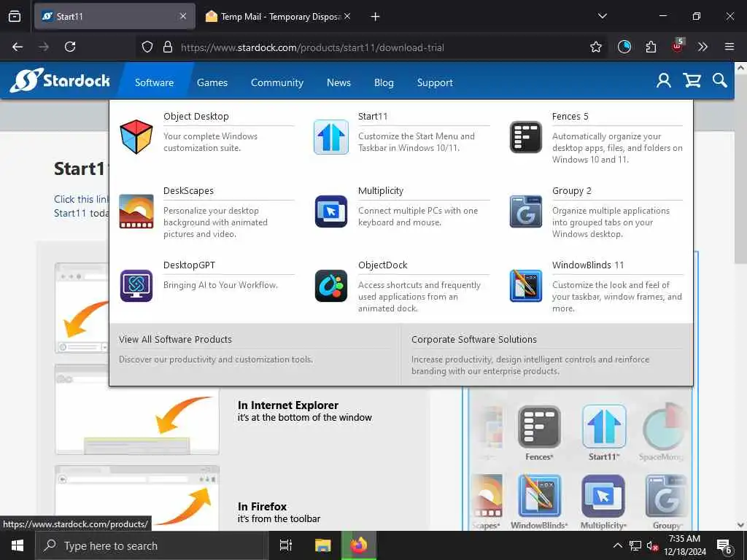Click the page vertical scrollbar thumb
This screenshot has height=560, width=747.
[741, 169]
